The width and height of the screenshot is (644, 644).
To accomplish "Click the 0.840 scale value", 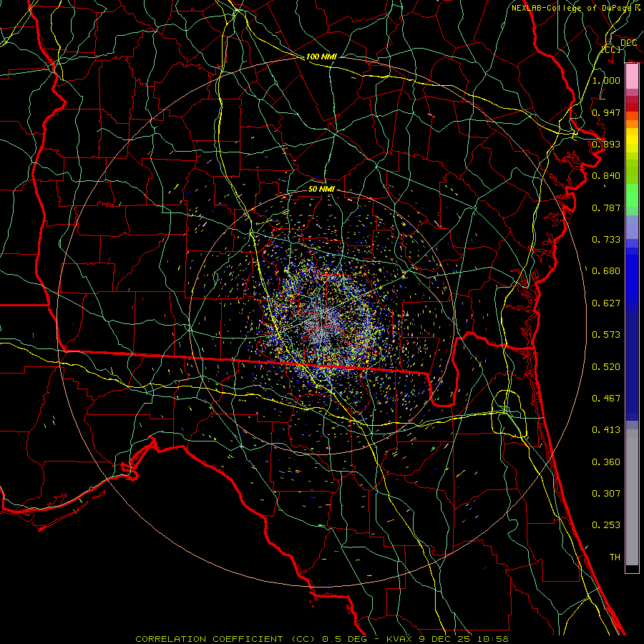I will point(606,176).
